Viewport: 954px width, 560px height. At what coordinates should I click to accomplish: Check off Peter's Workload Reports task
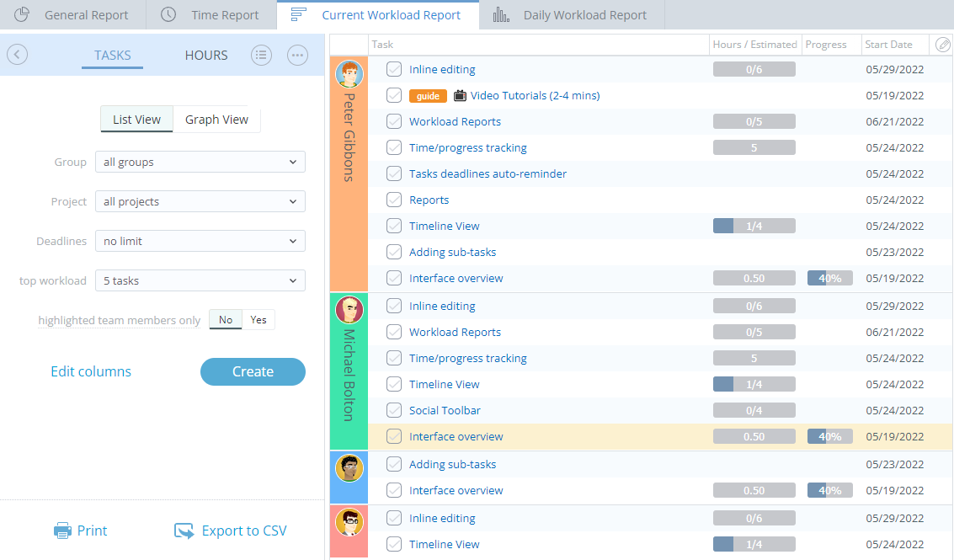[x=394, y=121]
